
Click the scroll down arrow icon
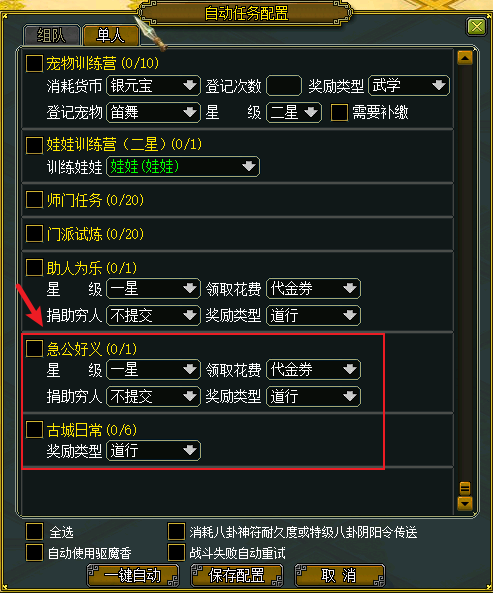pyautogui.click(x=465, y=504)
